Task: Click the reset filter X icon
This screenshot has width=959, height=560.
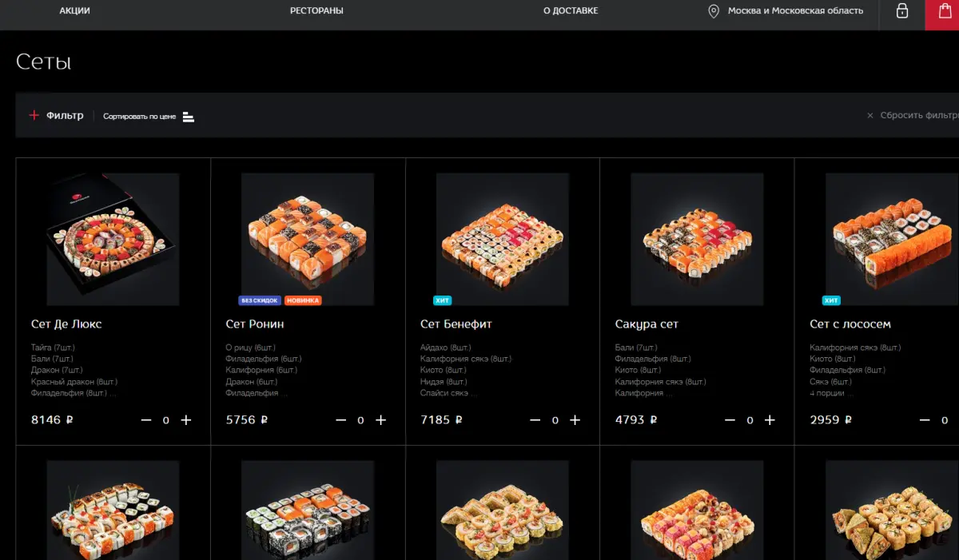Action: pos(870,115)
